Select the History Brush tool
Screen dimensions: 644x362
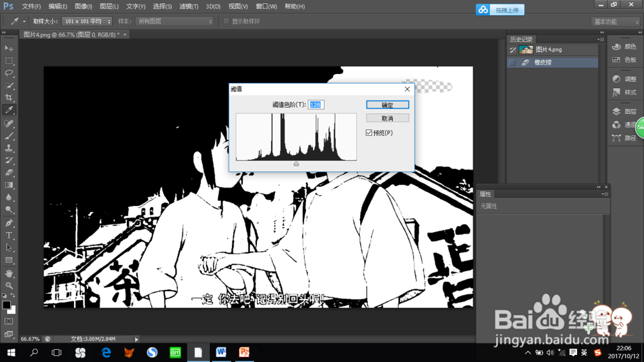[x=8, y=160]
